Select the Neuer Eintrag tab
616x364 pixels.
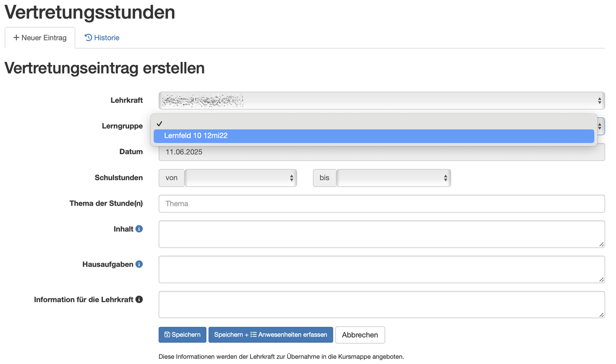tap(40, 38)
